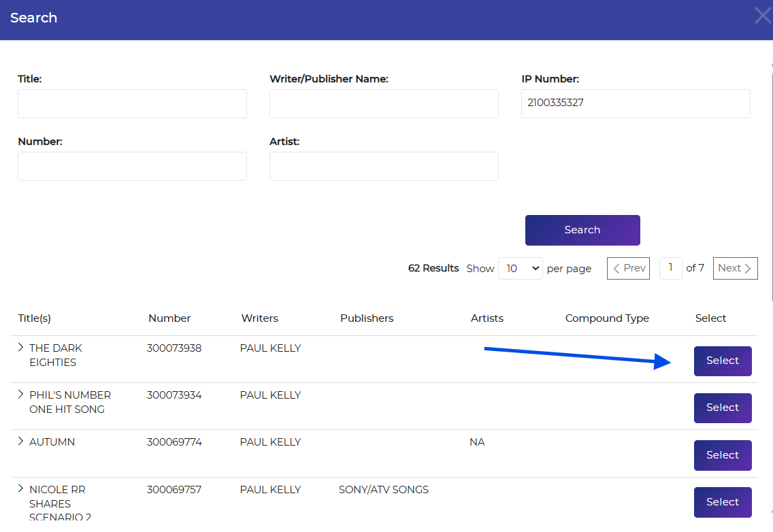
Task: Select NICOLE RR SHARES SCENARIO 2 work
Action: point(723,502)
